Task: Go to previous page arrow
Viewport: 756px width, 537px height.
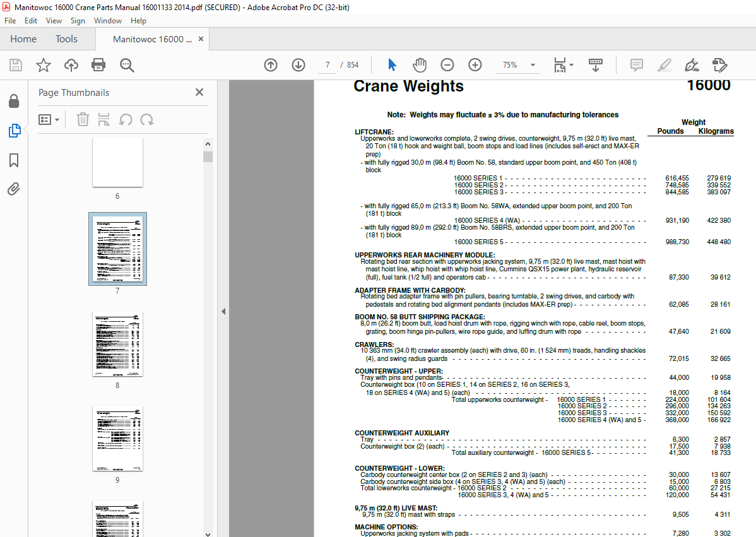Action: coord(271,64)
